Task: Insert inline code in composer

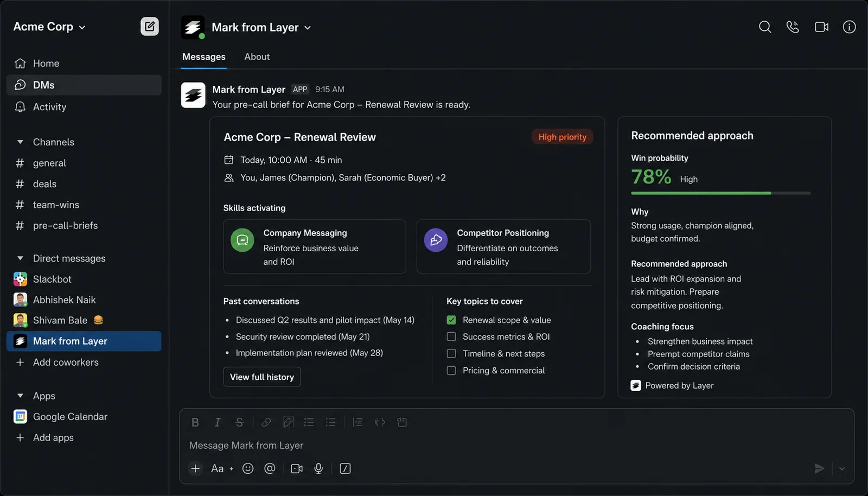Action: coord(380,422)
